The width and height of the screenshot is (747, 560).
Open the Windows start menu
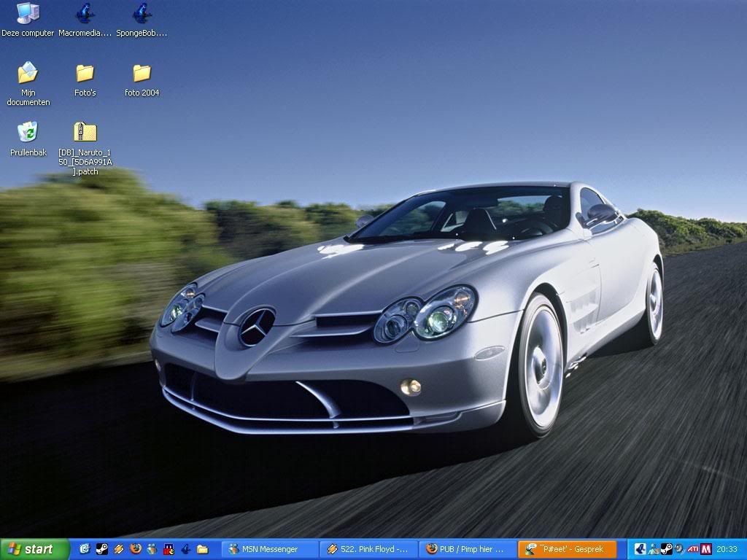coord(35,550)
